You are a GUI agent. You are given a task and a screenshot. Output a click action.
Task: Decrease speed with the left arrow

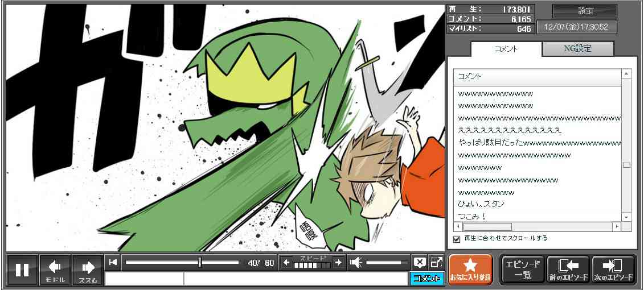(287, 262)
